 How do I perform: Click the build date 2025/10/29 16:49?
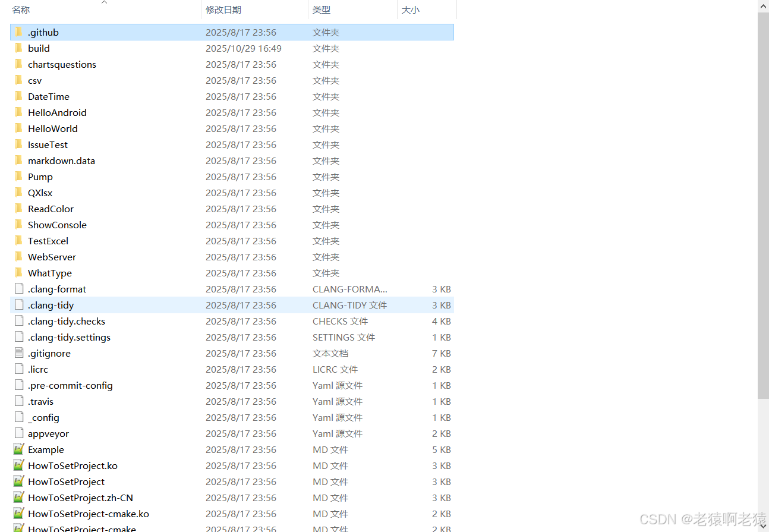tap(244, 48)
